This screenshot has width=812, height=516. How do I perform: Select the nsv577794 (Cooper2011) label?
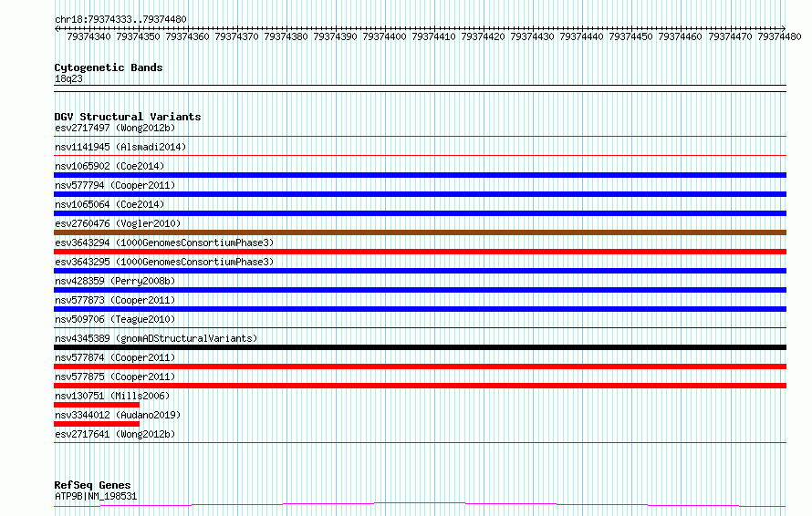tap(115, 185)
